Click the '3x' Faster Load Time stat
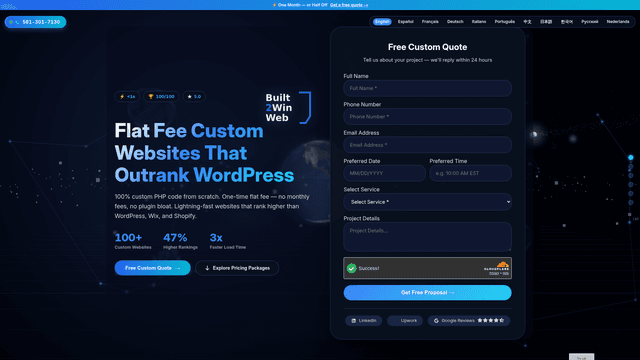640x360 pixels. click(227, 241)
